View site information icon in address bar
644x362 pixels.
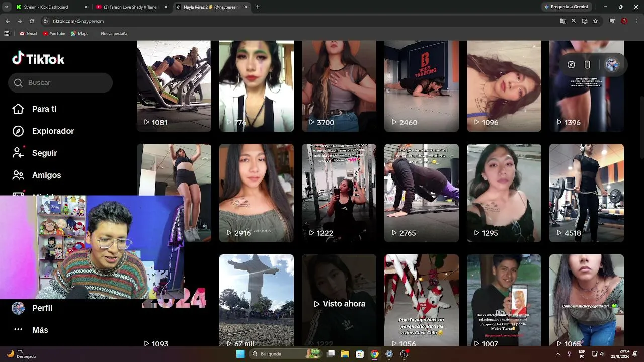pyautogui.click(x=46, y=21)
